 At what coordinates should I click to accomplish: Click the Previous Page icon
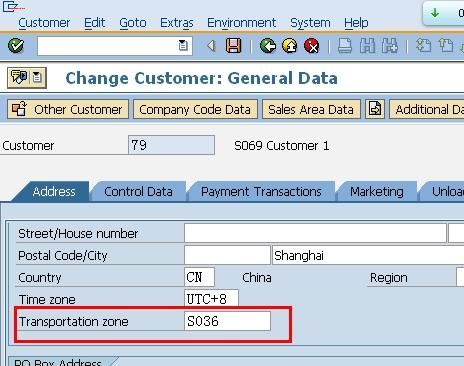pos(446,46)
